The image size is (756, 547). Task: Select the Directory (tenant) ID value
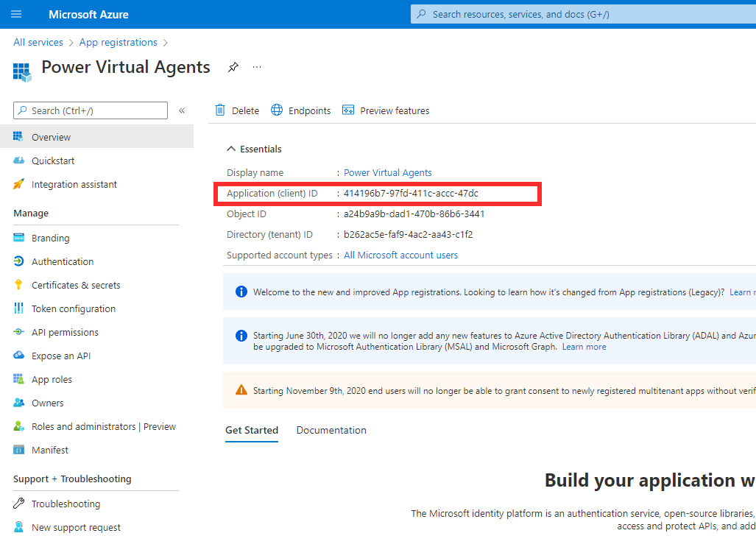click(x=408, y=234)
